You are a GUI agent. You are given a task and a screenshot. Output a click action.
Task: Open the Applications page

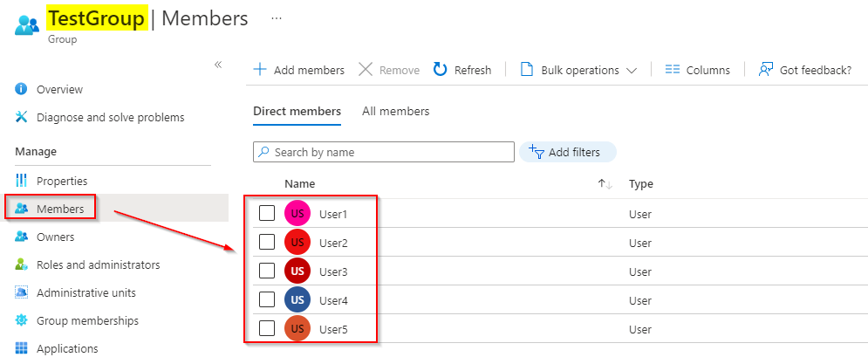click(x=67, y=348)
